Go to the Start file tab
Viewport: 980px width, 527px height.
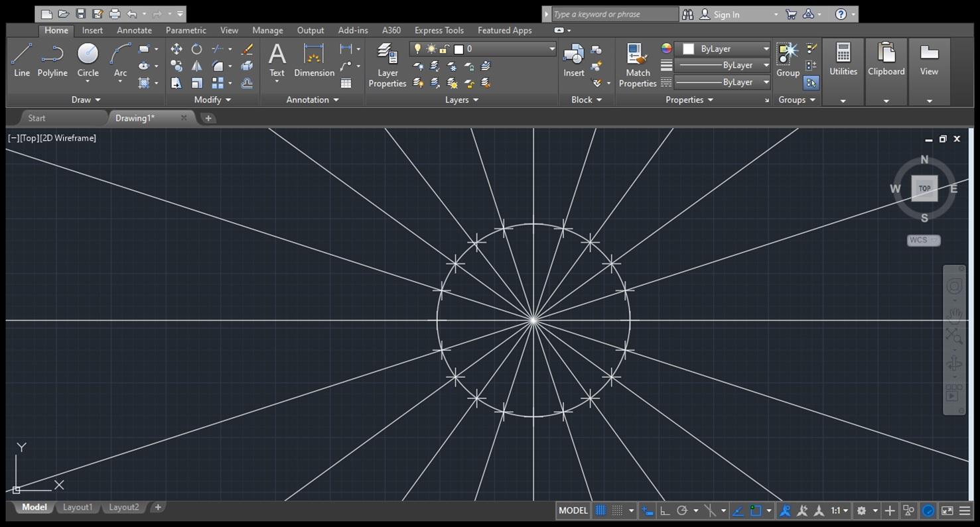coord(36,118)
